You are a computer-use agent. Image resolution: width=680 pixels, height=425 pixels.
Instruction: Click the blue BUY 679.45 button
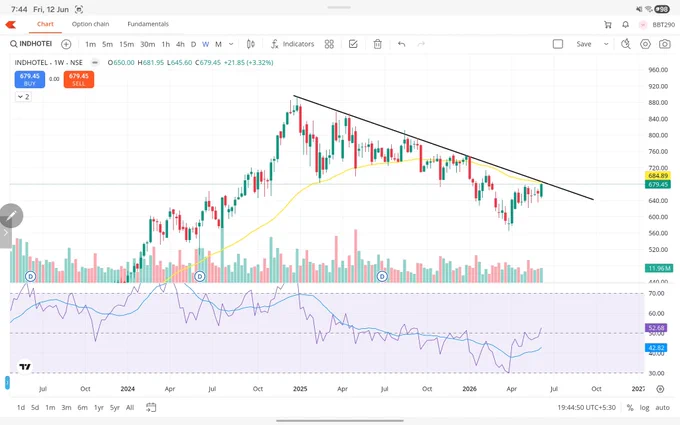(29, 79)
